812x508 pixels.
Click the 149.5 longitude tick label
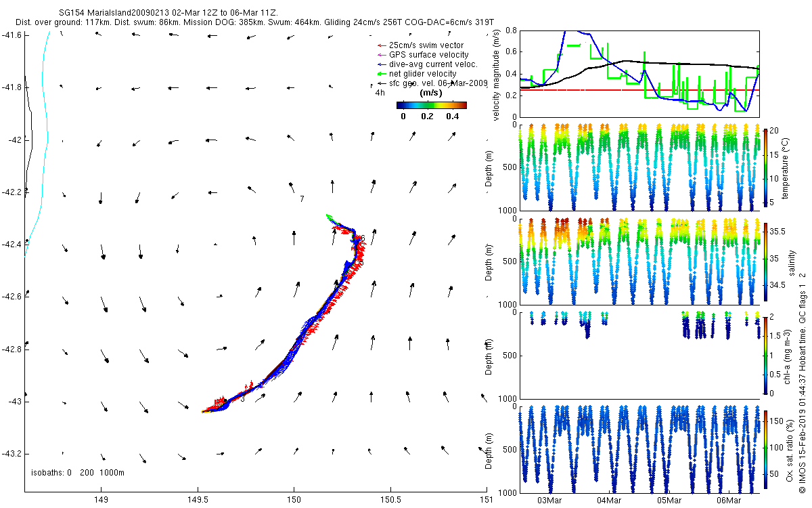pyautogui.click(x=198, y=501)
